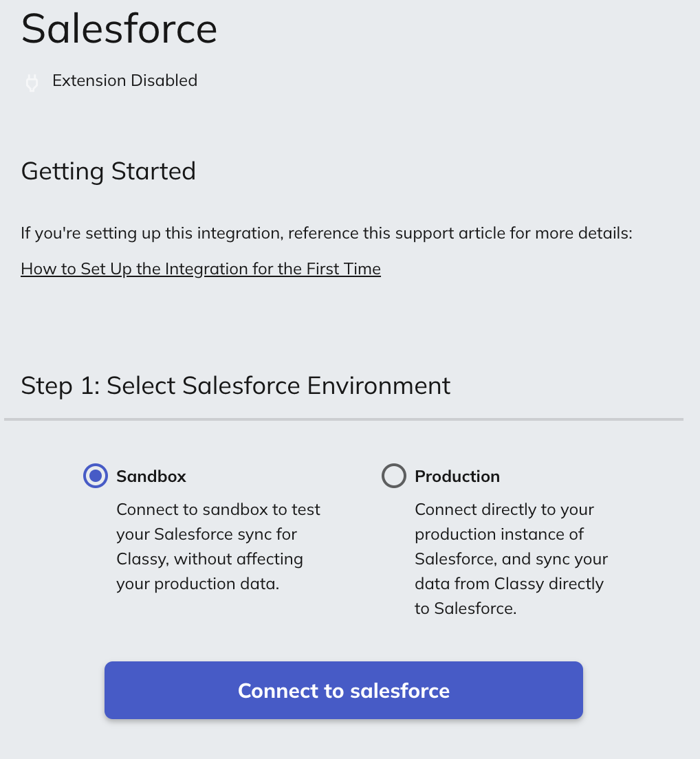The height and width of the screenshot is (759, 700).
Task: Click the plug icon beside Extension Disabled
Action: pos(32,82)
